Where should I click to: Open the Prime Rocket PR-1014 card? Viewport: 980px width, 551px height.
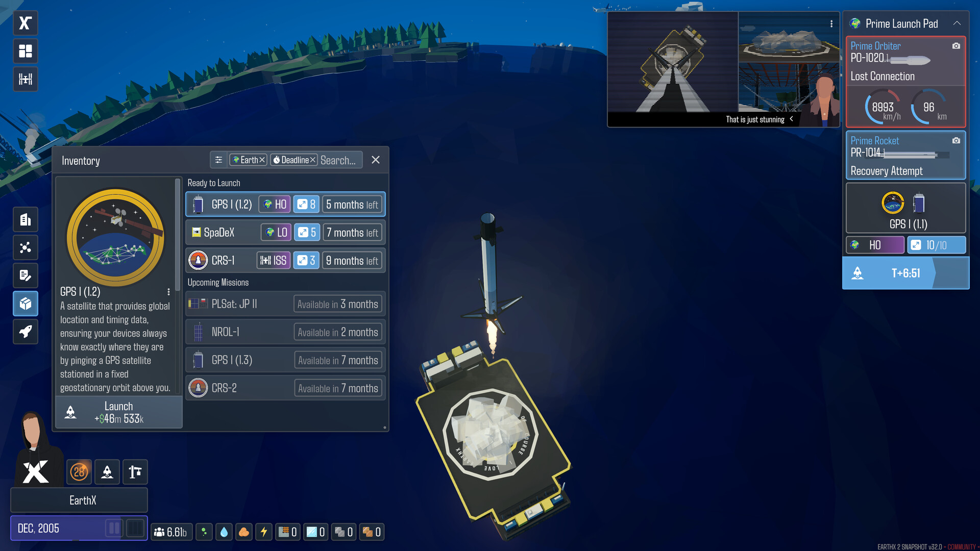click(x=905, y=156)
